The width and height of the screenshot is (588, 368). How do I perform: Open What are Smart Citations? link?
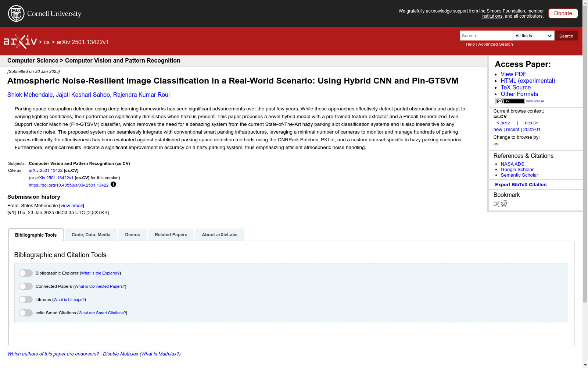[103, 313]
